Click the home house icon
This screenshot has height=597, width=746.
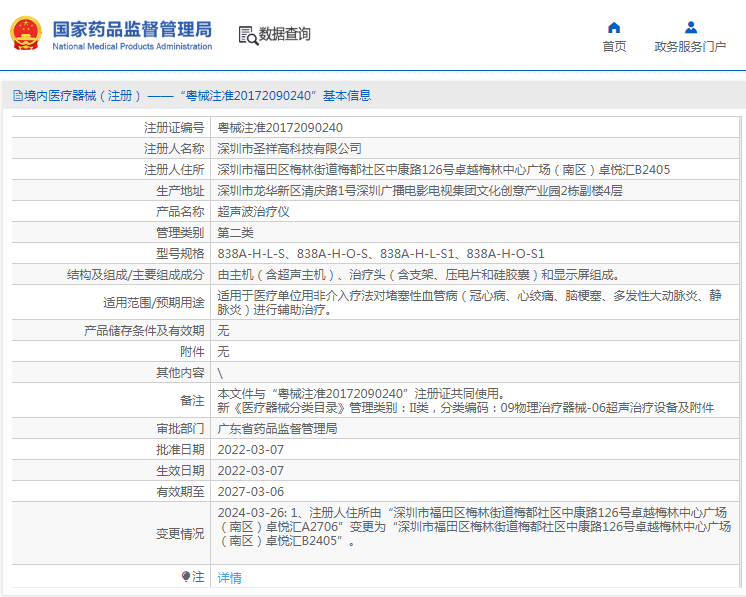pos(614,27)
